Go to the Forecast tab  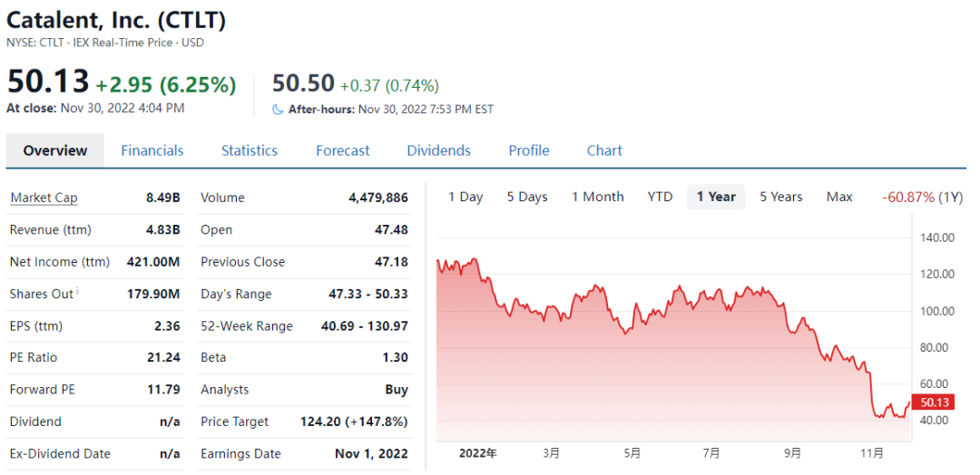(343, 150)
